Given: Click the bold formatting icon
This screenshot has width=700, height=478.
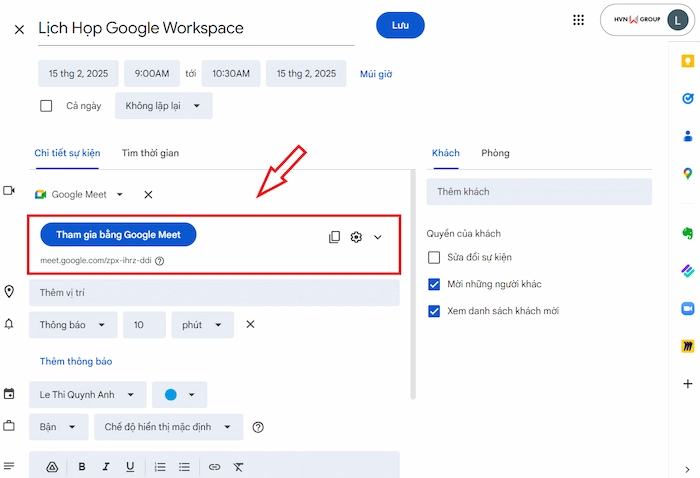Looking at the screenshot, I should coord(82,466).
